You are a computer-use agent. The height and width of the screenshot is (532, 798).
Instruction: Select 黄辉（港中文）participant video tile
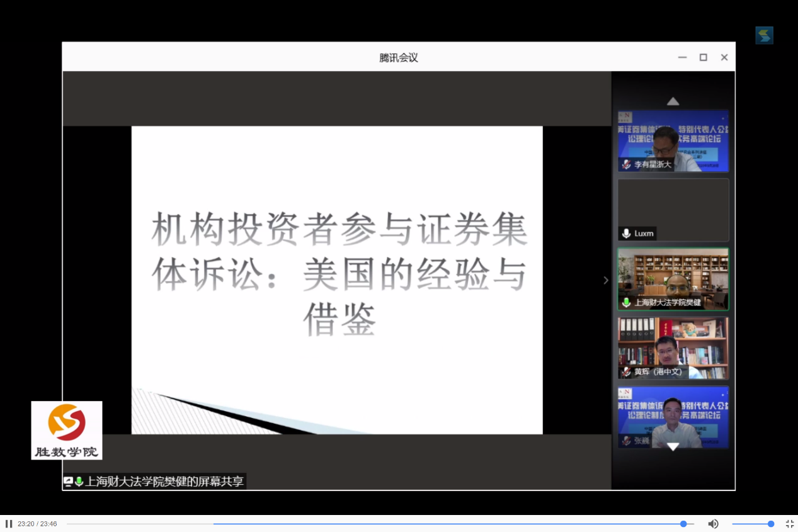click(x=673, y=348)
